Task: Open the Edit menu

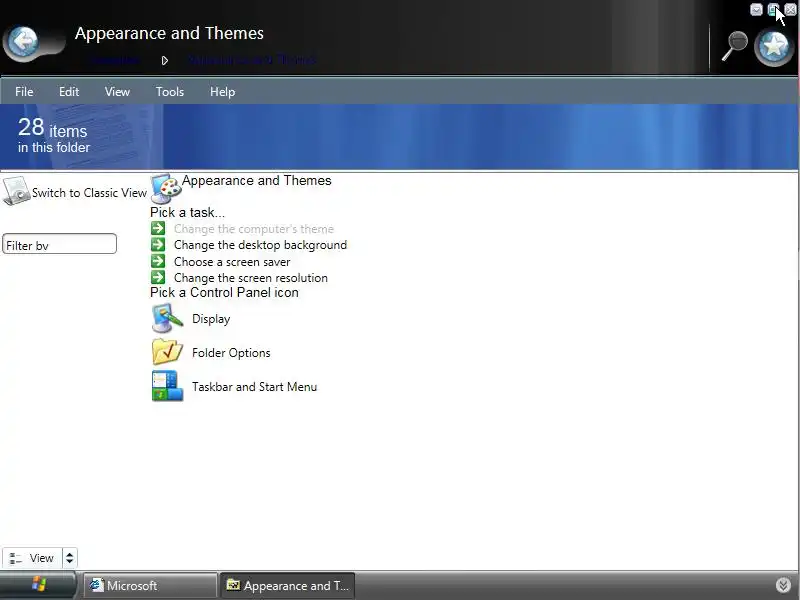Action: pos(69,92)
